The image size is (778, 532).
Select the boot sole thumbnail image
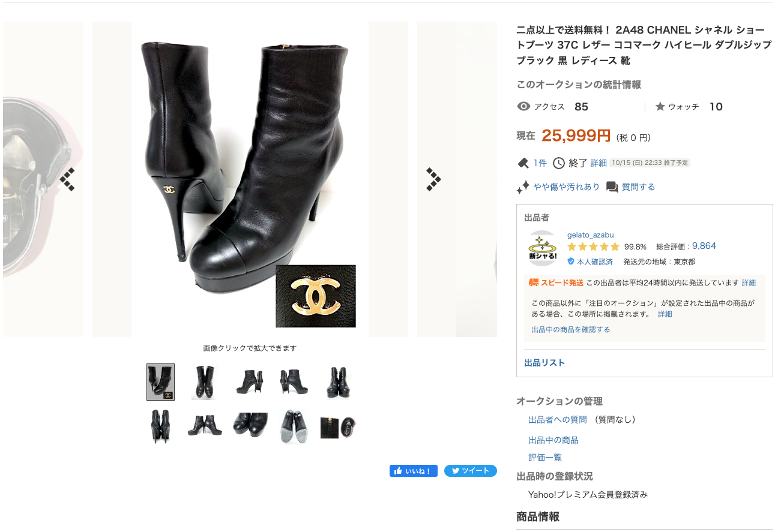tap(294, 426)
